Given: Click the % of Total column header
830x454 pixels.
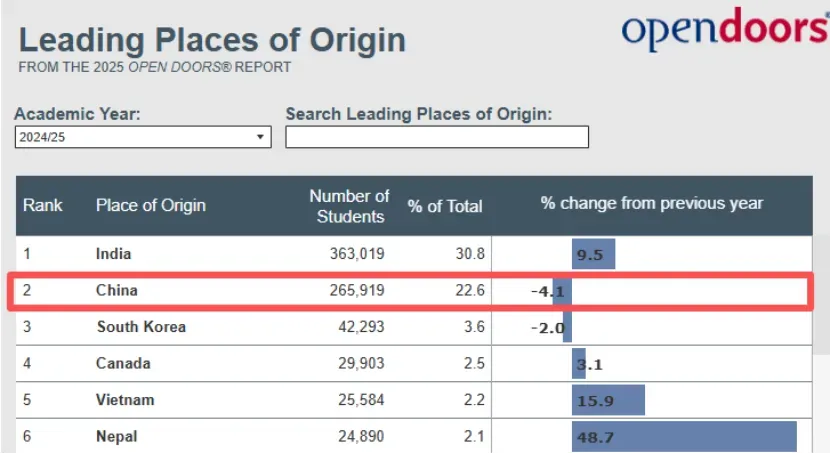Looking at the screenshot, I should pyautogui.click(x=445, y=206).
